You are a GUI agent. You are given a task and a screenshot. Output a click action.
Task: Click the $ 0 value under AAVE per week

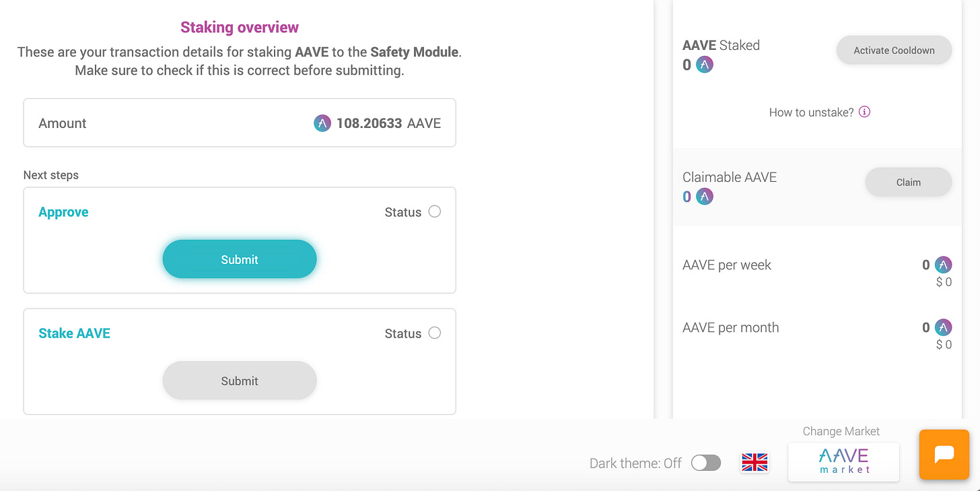coord(944,282)
